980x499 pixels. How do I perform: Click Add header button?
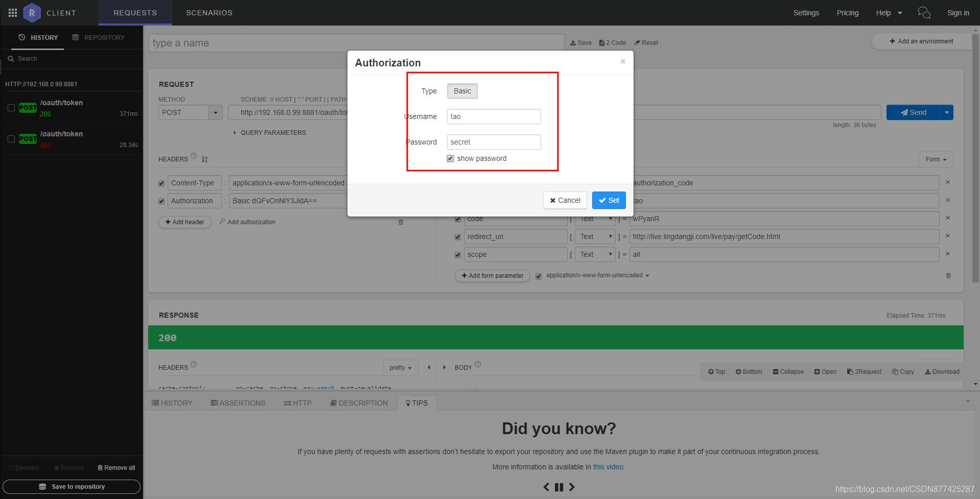coord(185,222)
